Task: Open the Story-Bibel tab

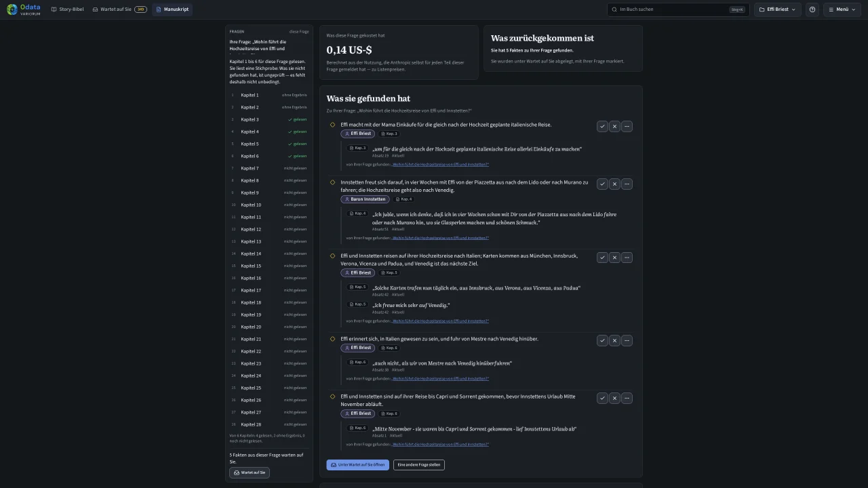Action: tap(68, 9)
